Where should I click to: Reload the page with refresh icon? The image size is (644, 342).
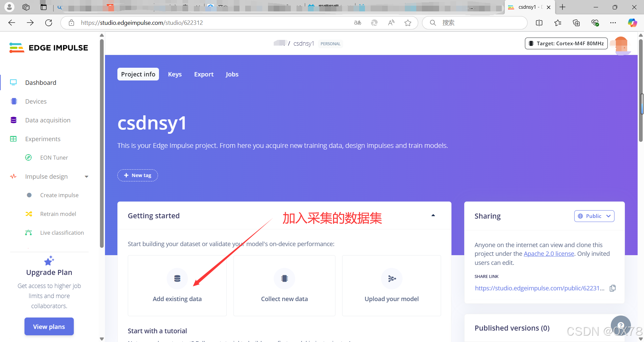pyautogui.click(x=49, y=23)
